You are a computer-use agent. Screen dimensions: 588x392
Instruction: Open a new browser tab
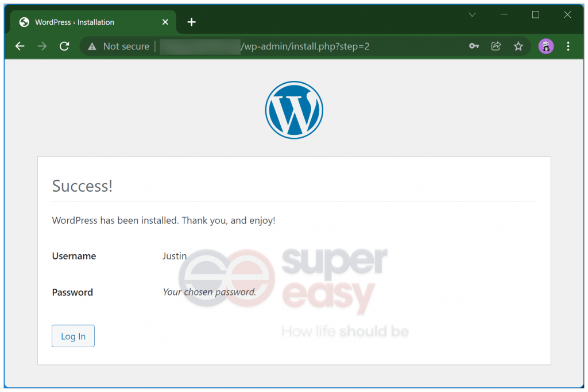pos(192,22)
